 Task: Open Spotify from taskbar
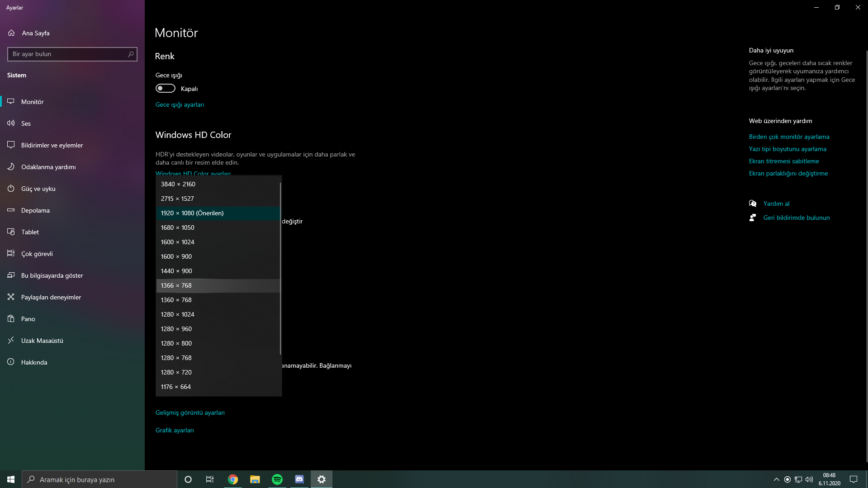tap(277, 479)
